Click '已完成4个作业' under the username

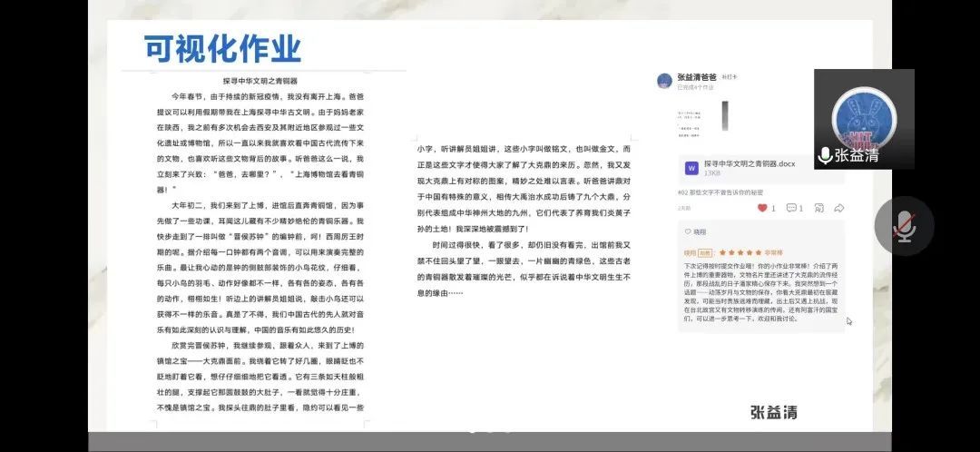[696, 87]
